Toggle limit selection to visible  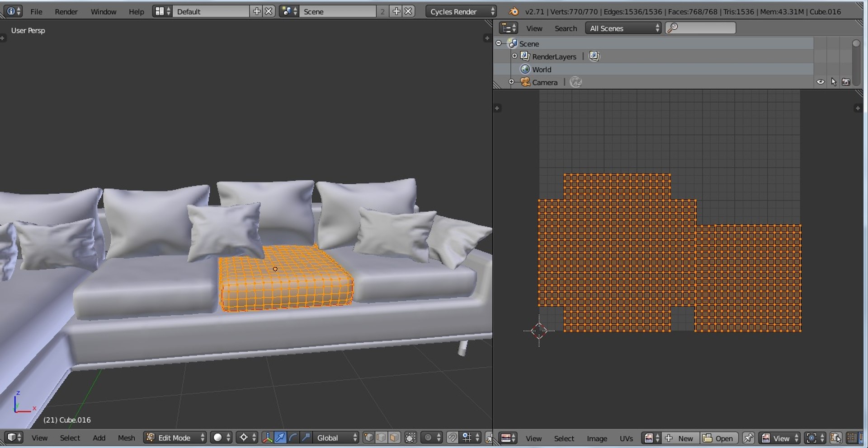tap(410, 438)
